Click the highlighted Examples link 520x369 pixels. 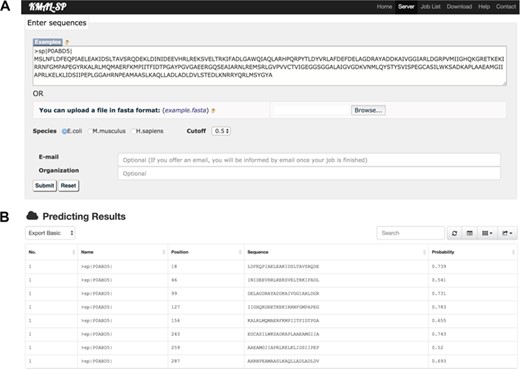coord(48,42)
